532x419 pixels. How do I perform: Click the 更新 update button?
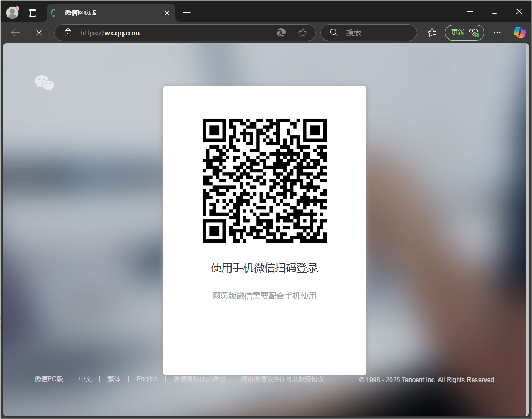coord(464,33)
